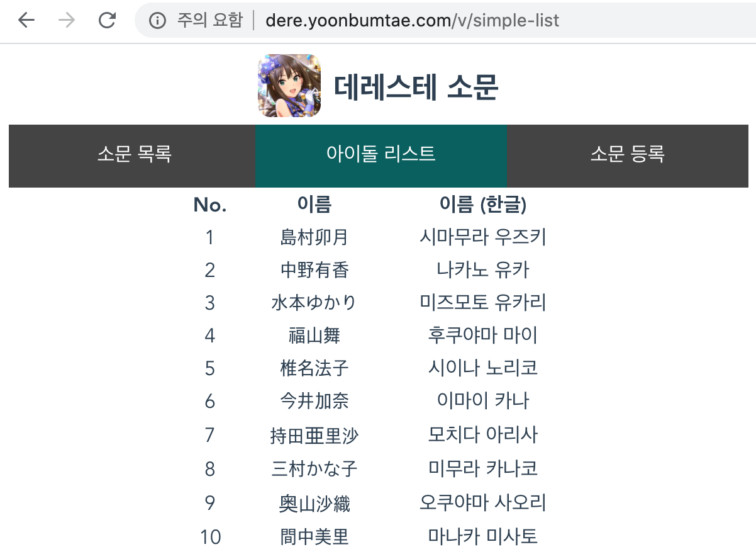Click the 후쿠야마 마이 entry
The height and width of the screenshot is (559, 756).
[x=482, y=336]
